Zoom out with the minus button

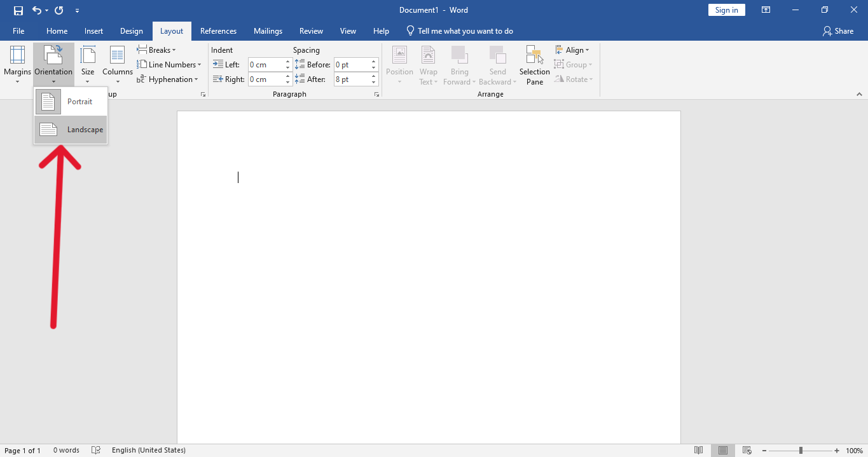[x=764, y=450]
